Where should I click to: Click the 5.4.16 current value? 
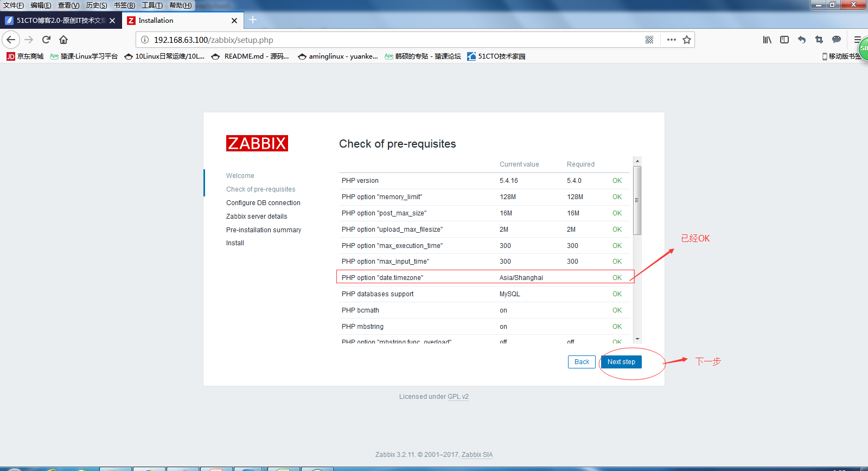509,181
